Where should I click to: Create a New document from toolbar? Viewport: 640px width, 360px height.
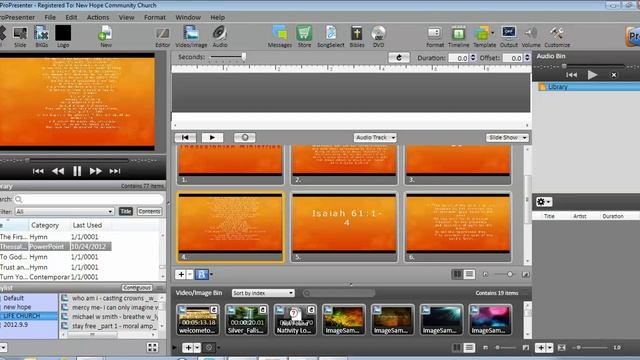pyautogui.click(x=105, y=36)
